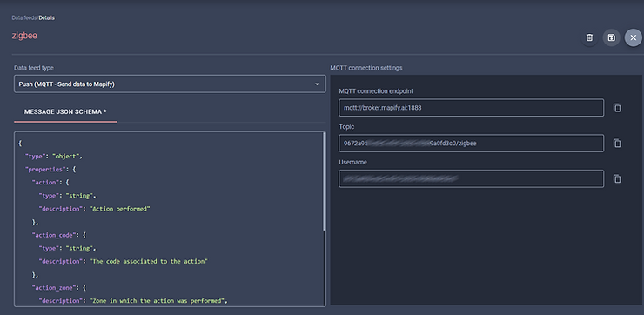The width and height of the screenshot is (644, 315).
Task: Close the details view with the X button
Action: [634, 37]
